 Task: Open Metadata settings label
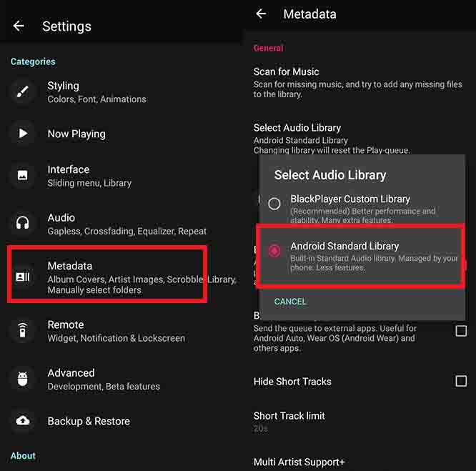point(69,266)
